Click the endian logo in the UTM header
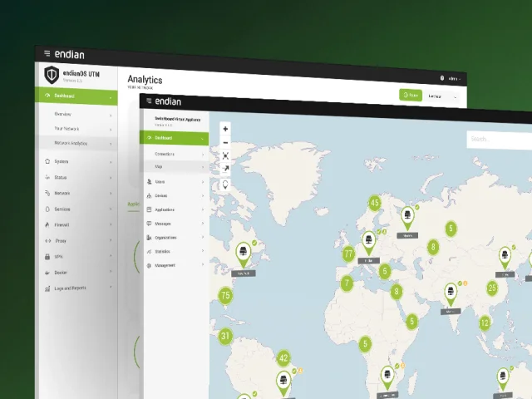This screenshot has height=399, width=532. (69, 54)
